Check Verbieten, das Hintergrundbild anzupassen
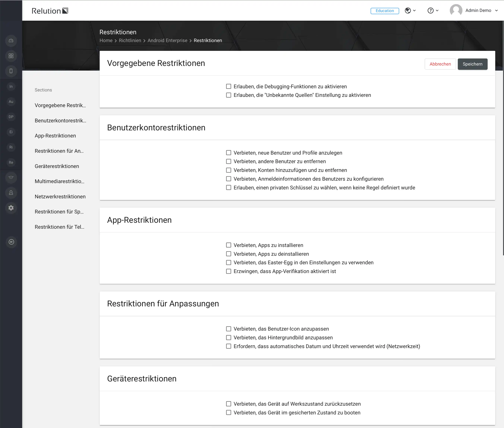The width and height of the screenshot is (504, 428). [229, 337]
